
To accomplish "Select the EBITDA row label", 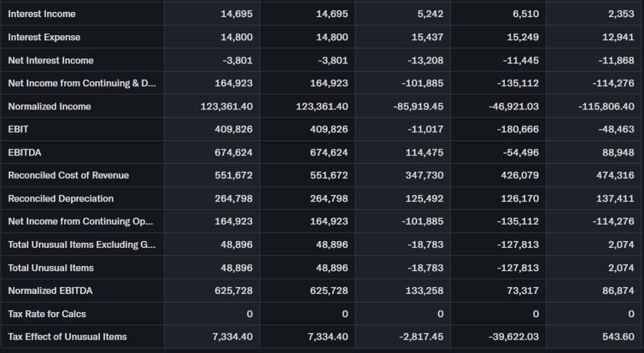I will click(25, 152).
